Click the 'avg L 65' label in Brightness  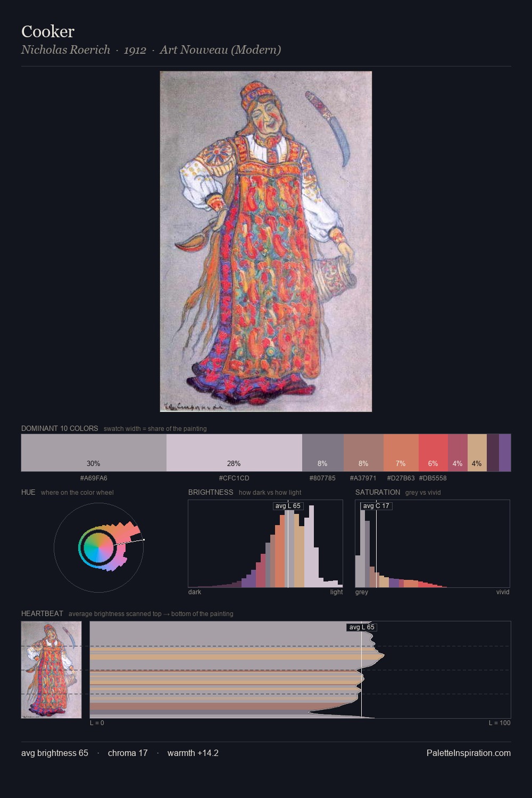(288, 506)
